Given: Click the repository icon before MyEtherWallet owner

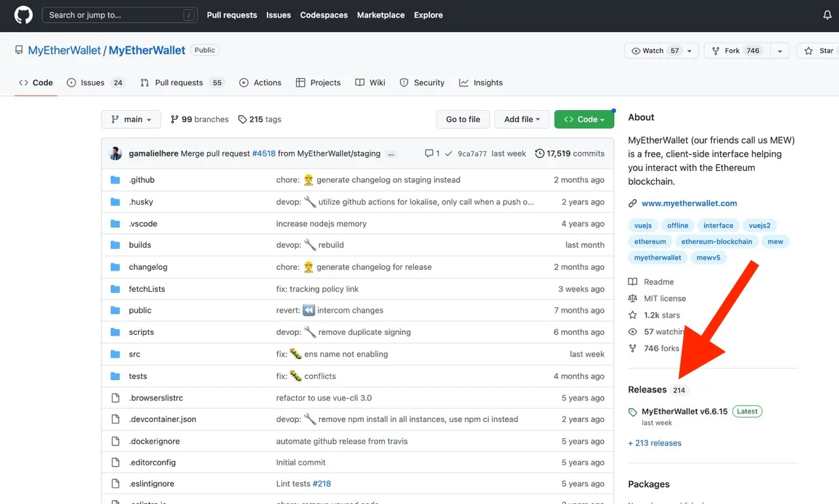Looking at the screenshot, I should pos(19,50).
